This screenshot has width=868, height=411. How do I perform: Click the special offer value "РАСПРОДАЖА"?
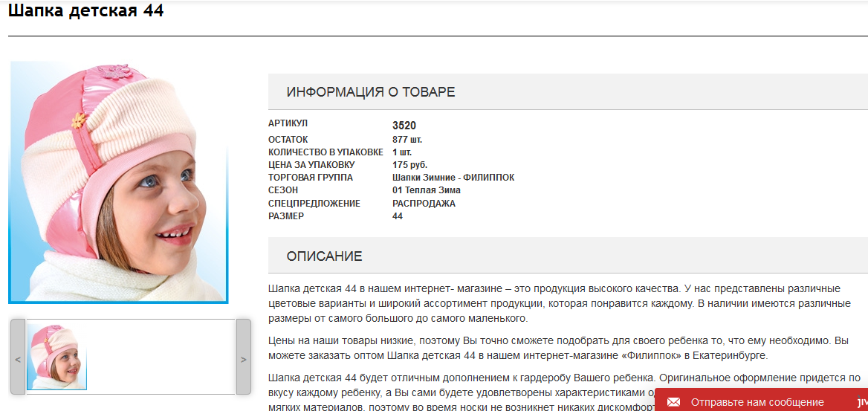(424, 204)
